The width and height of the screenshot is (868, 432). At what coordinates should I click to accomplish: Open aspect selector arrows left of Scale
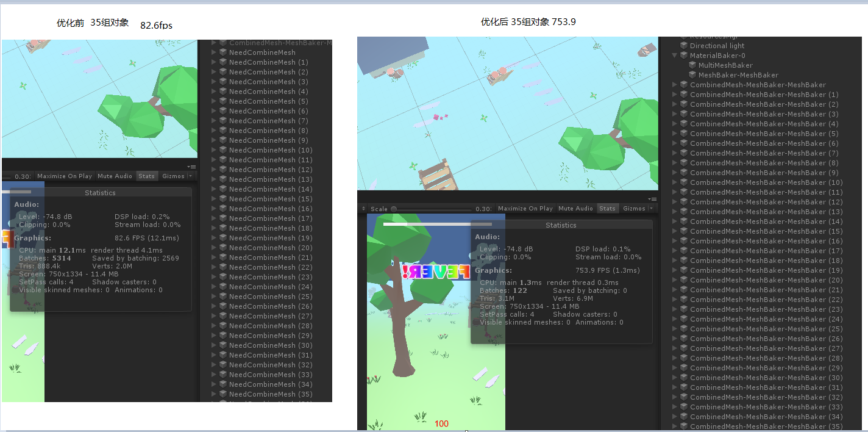[364, 209]
